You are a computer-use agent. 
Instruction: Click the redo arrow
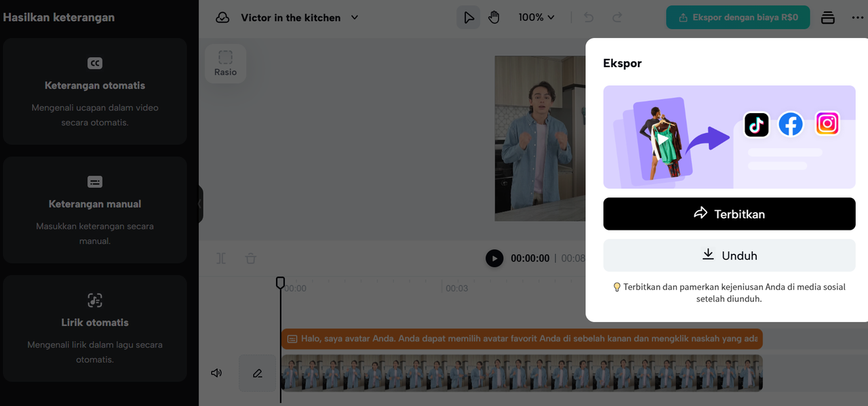coord(617,18)
